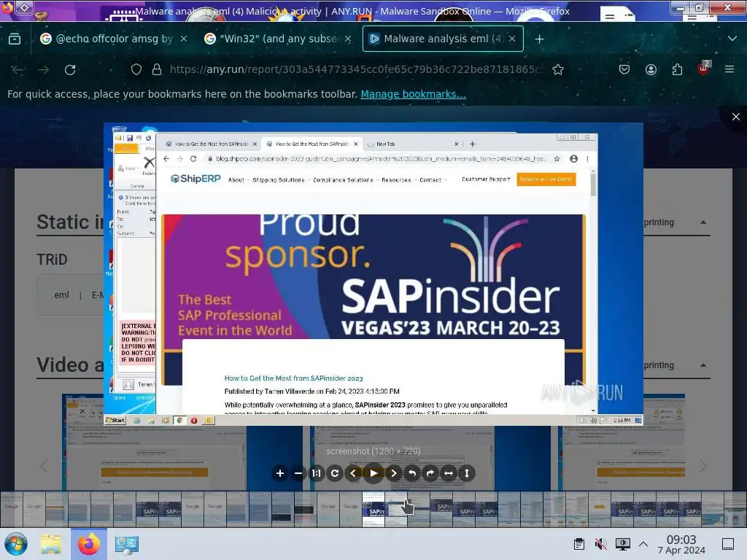Open the network tray icon
747x560 pixels.
pos(623,544)
